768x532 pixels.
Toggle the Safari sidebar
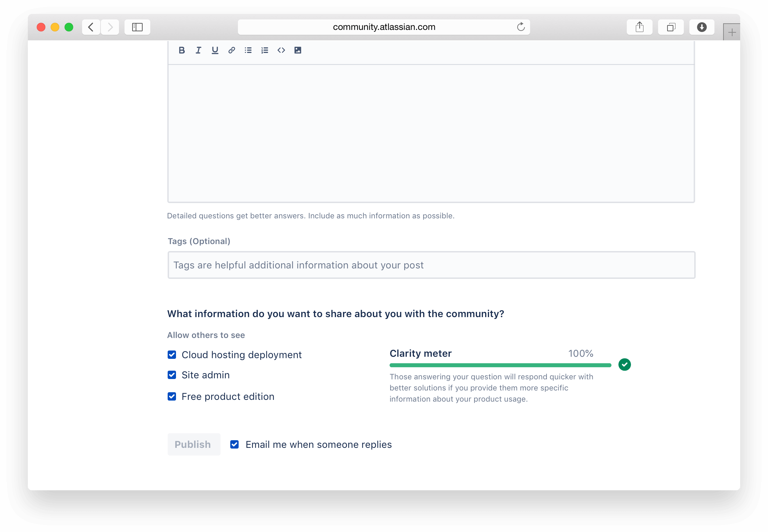[137, 27]
